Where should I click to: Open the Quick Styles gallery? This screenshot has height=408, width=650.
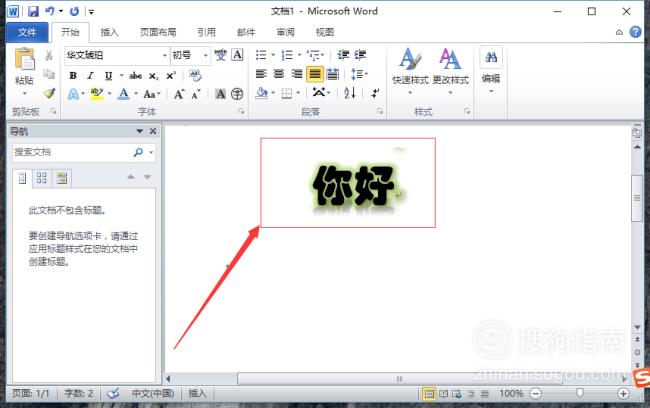coord(410,70)
